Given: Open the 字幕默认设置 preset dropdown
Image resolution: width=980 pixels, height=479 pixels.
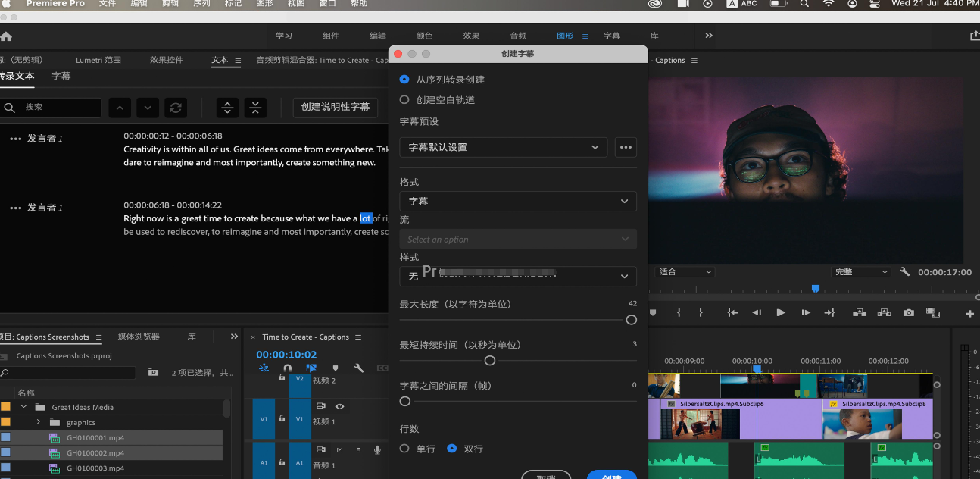Looking at the screenshot, I should pos(503,148).
